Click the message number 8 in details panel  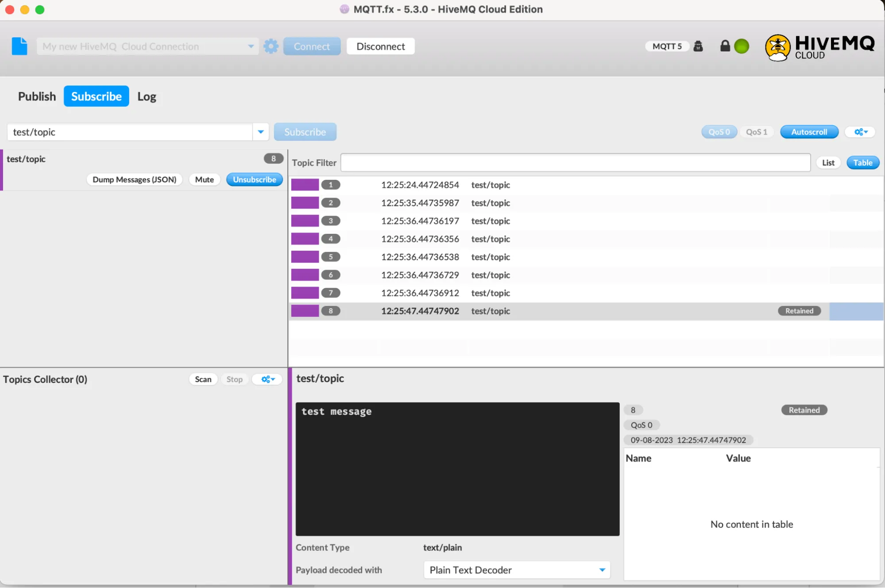[x=633, y=410]
